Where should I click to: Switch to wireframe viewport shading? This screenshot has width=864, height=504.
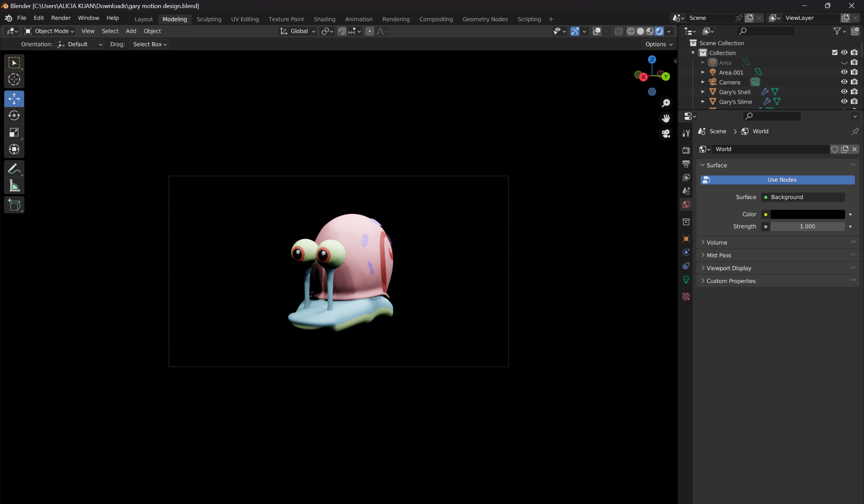click(x=631, y=31)
